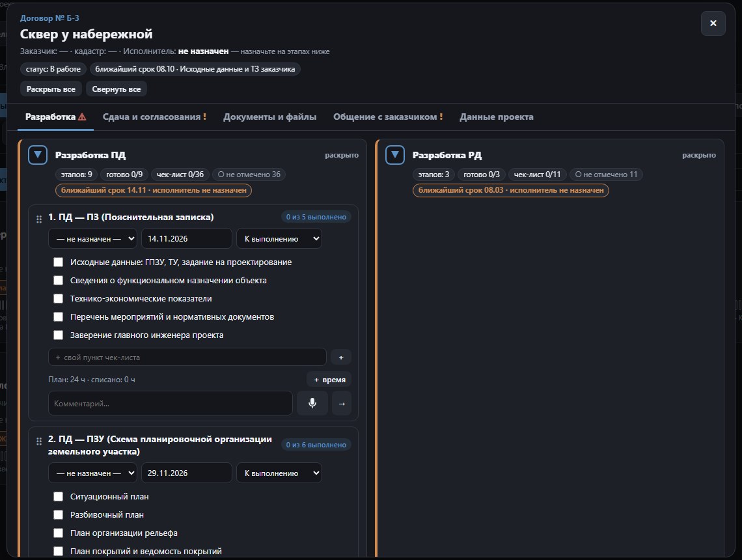Tick План организации рельефа checkbox
This screenshot has height=560, width=742.
click(x=58, y=533)
